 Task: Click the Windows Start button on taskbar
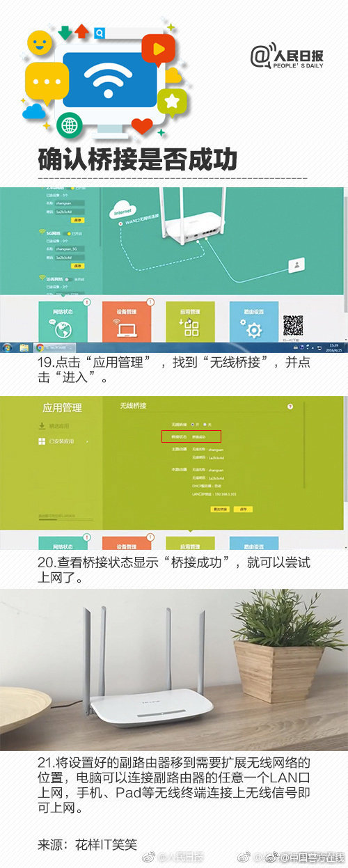[7, 347]
